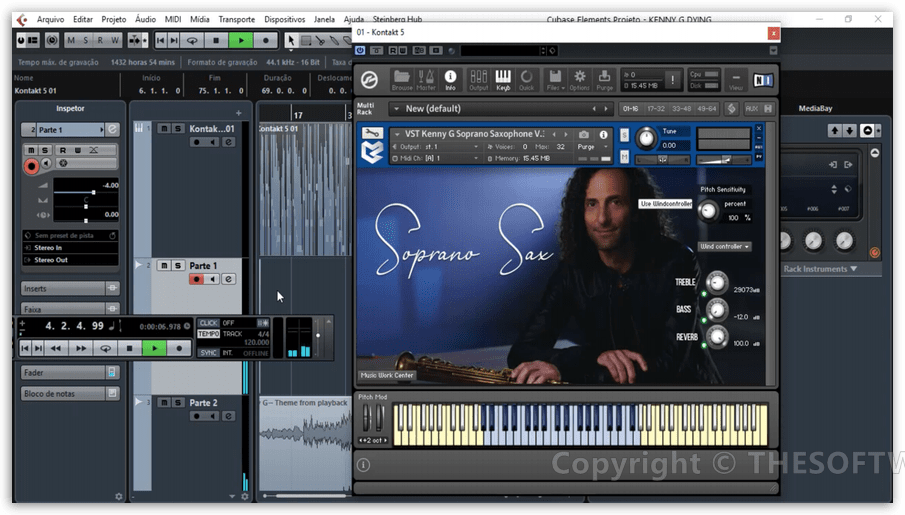Open Kontakt Quick-load browser
905x515 pixels.
click(x=526, y=80)
